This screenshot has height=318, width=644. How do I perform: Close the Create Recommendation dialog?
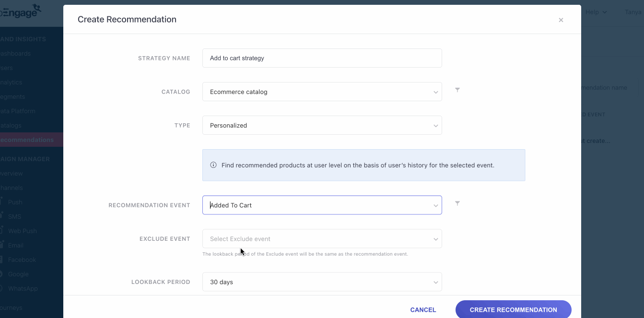(561, 20)
